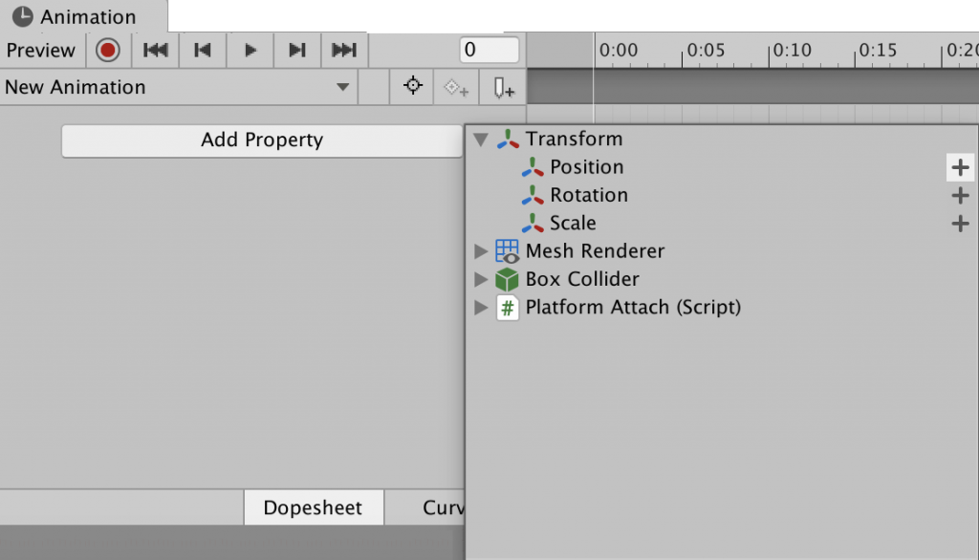This screenshot has height=560, width=979.
Task: Step to previous keyframe
Action: 202,51
